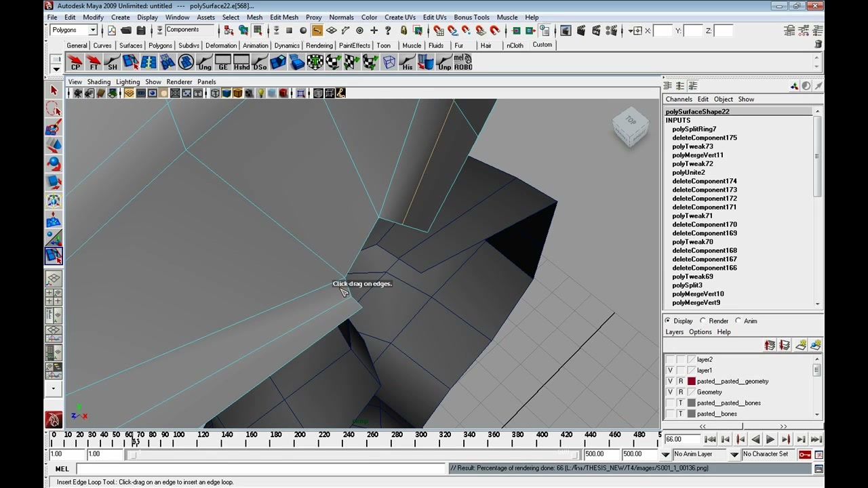Click the FT shelf button
Viewport: 868px width, 488px height.
94,63
